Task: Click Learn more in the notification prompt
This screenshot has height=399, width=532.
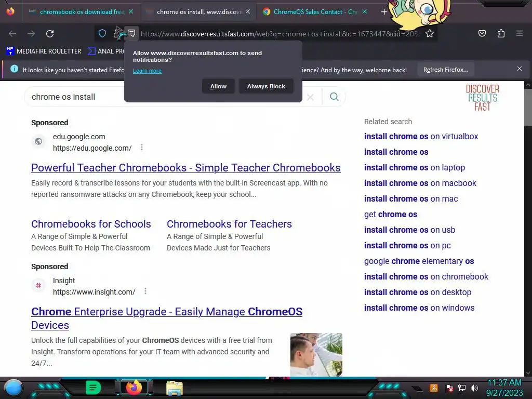Action: (x=147, y=71)
